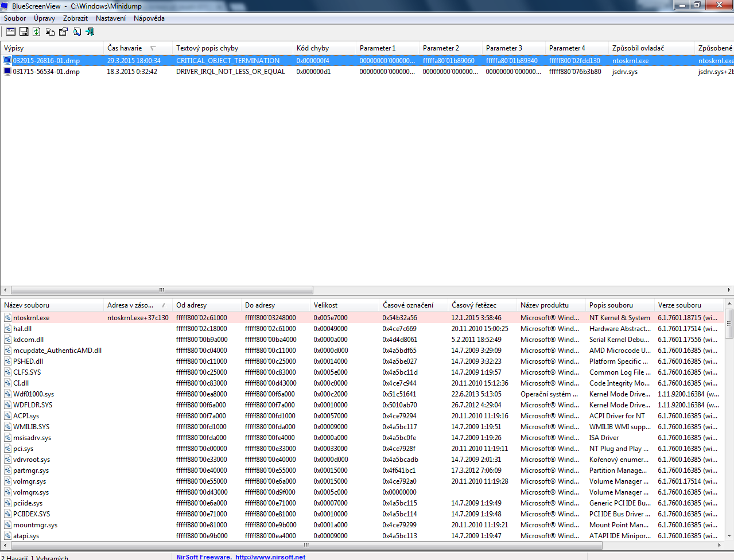Open the Advanced Options toolbar icon
Viewport: 734px width, 560px height.
11,32
